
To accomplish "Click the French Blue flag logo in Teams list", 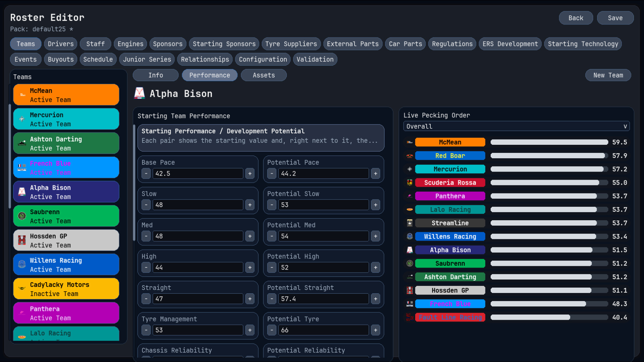I will coord(22,168).
